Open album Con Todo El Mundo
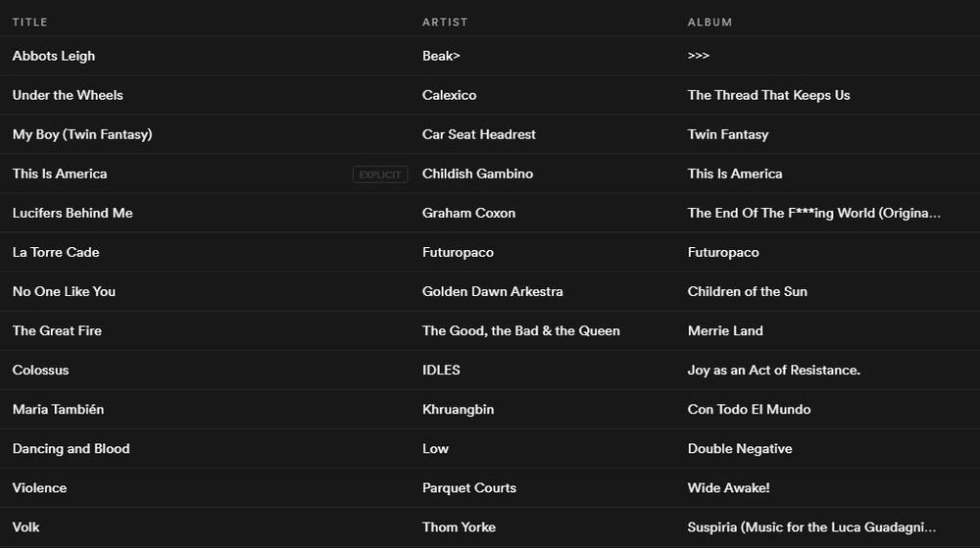This screenshot has width=980, height=548. [749, 409]
